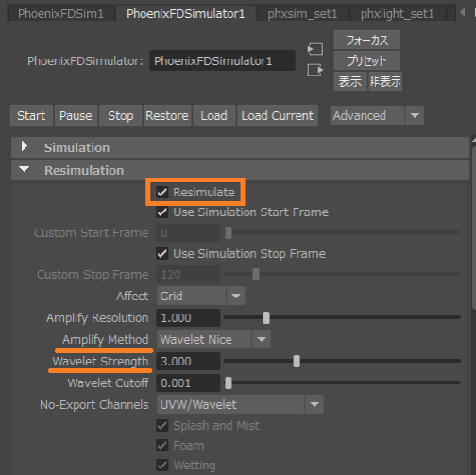Toggle the Foam checkbox

[162, 446]
